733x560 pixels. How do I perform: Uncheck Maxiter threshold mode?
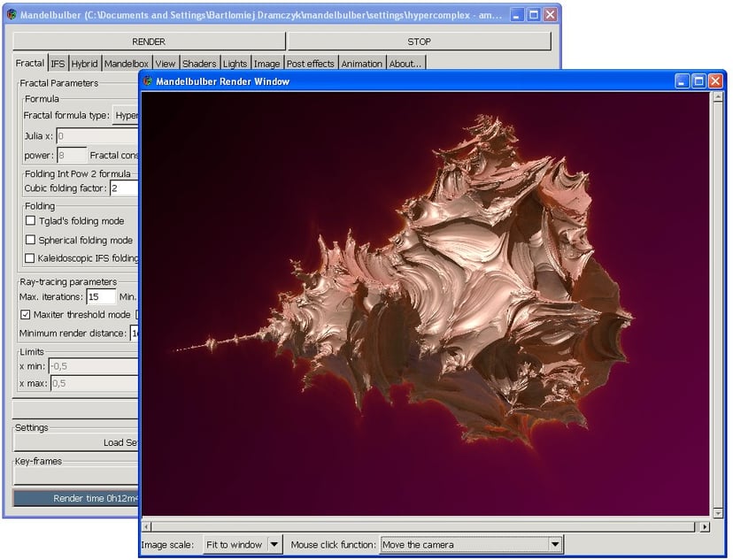25,314
